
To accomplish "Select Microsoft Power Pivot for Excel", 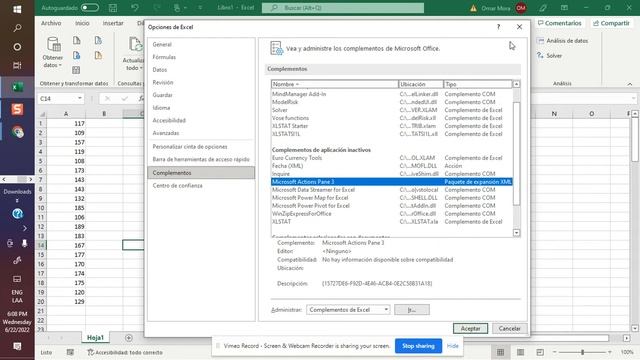I will 391,206.
